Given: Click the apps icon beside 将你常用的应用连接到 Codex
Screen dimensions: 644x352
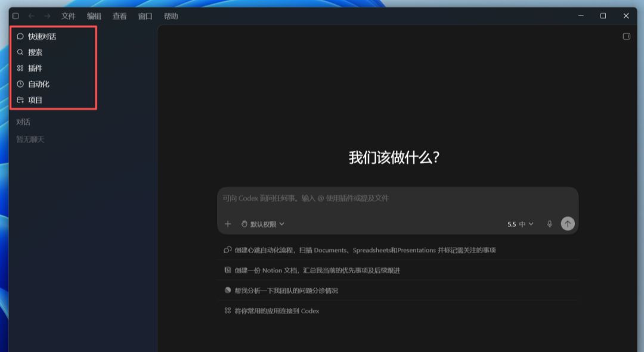Looking at the screenshot, I should click(x=228, y=310).
